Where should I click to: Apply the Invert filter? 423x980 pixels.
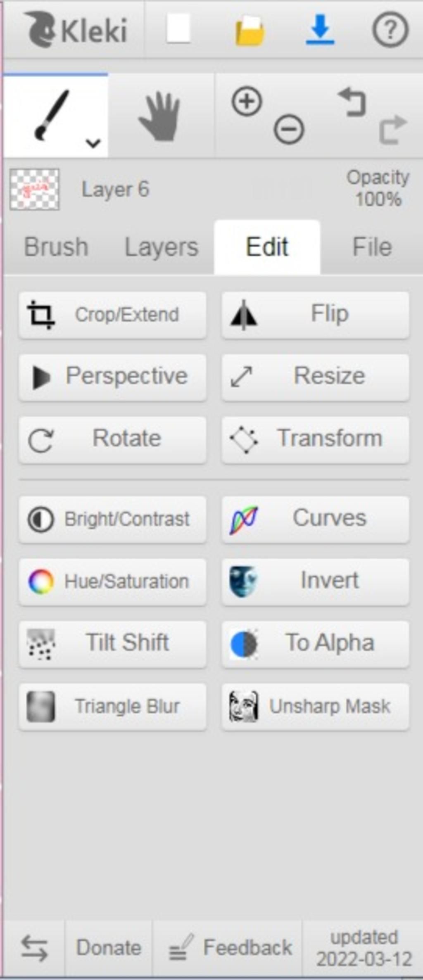316,581
